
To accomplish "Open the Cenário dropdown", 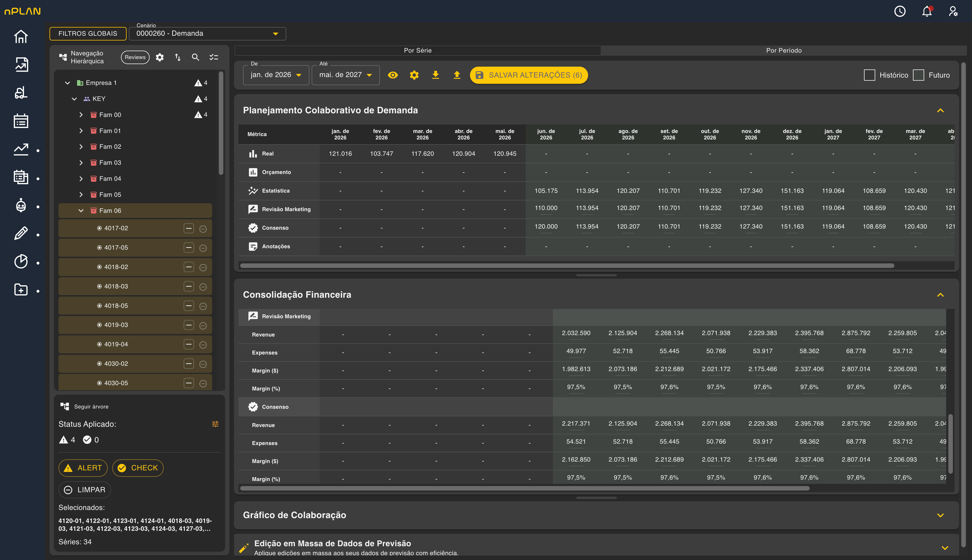I will coord(207,33).
